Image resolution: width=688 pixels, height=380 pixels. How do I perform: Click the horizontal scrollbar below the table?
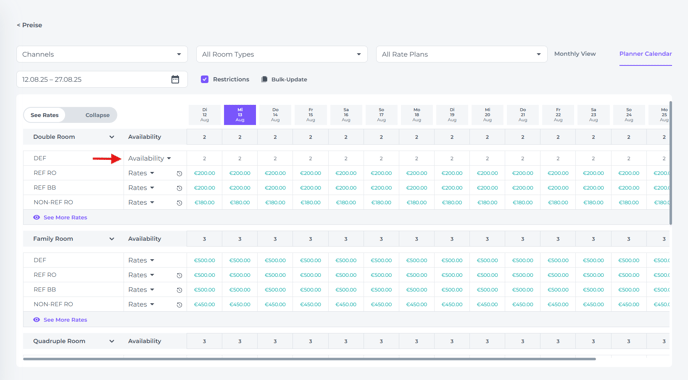[x=309, y=359]
